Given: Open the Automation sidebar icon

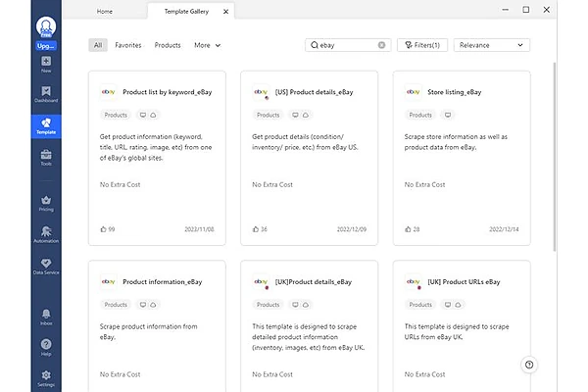Looking at the screenshot, I should pyautogui.click(x=46, y=235).
